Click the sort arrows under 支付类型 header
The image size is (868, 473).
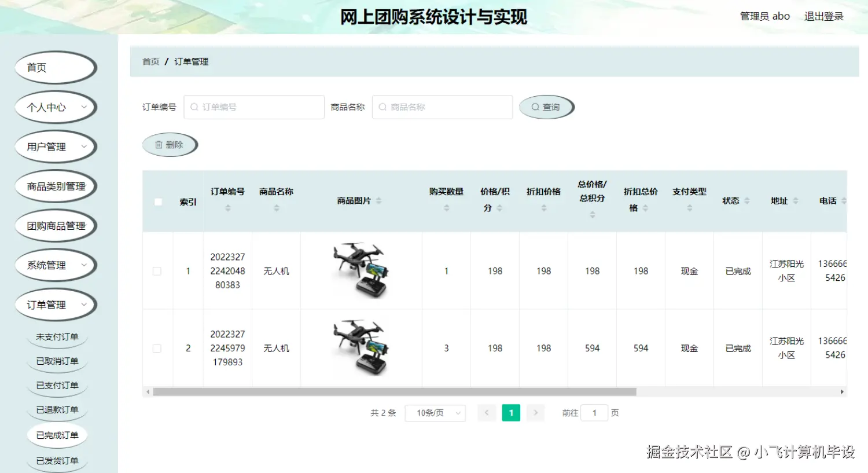pyautogui.click(x=689, y=208)
